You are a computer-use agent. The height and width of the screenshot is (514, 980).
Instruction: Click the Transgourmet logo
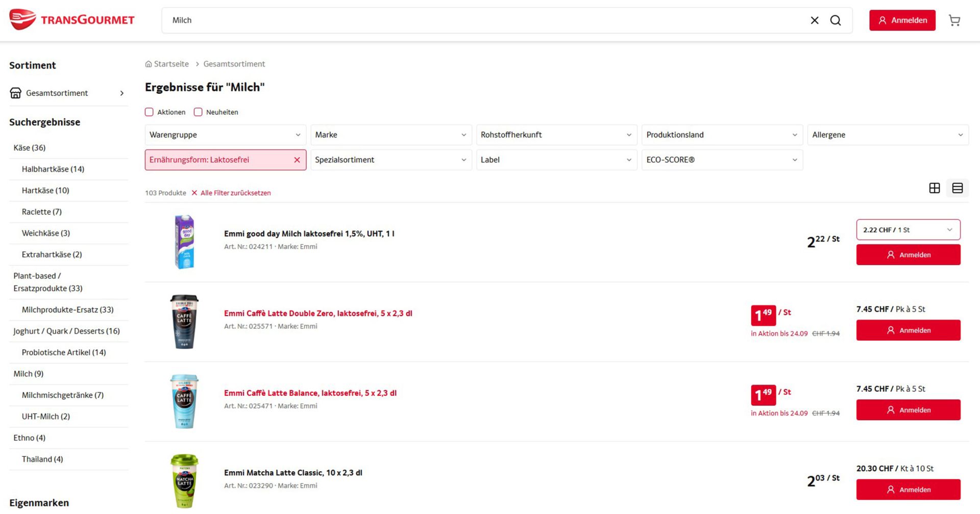(x=72, y=20)
